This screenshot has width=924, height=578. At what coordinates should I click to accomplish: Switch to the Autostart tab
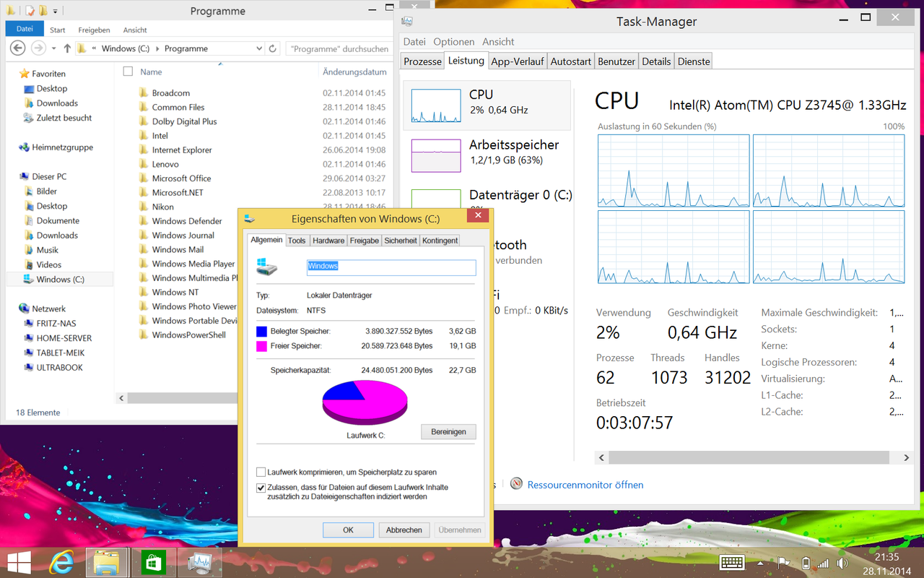tap(570, 61)
